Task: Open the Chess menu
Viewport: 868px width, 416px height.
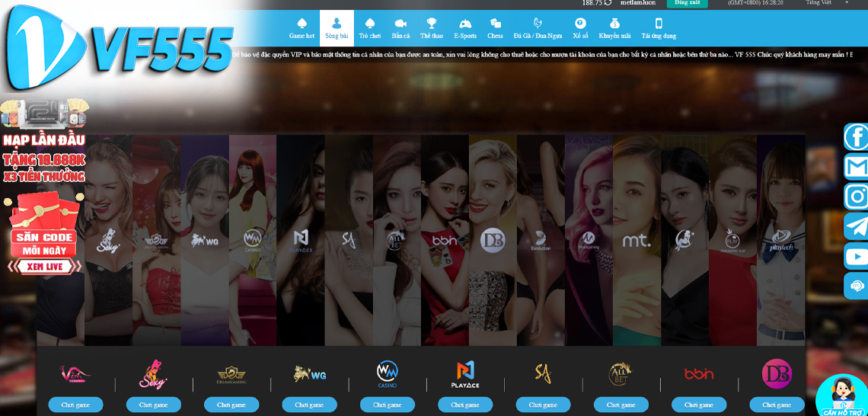Action: 496,28
